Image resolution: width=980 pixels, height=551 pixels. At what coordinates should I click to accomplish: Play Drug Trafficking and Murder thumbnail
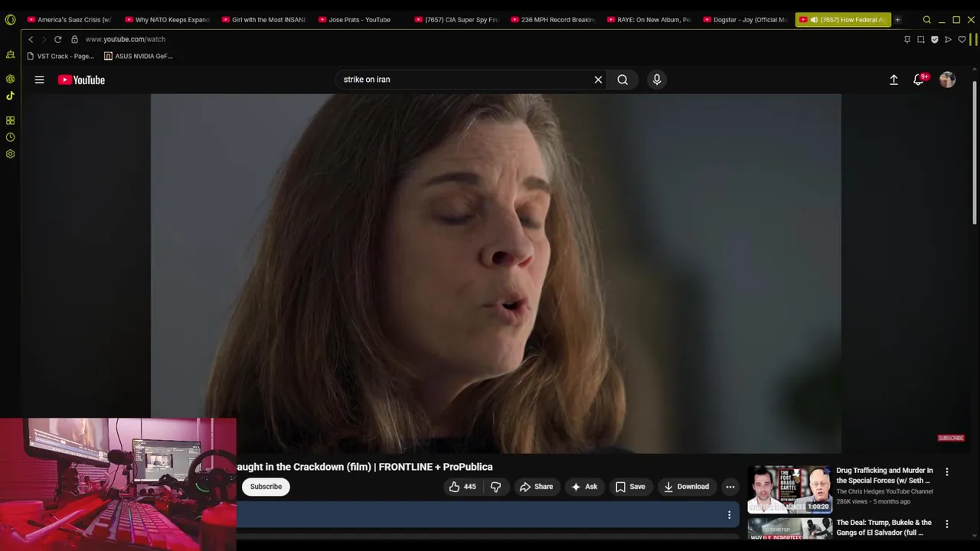pos(789,489)
